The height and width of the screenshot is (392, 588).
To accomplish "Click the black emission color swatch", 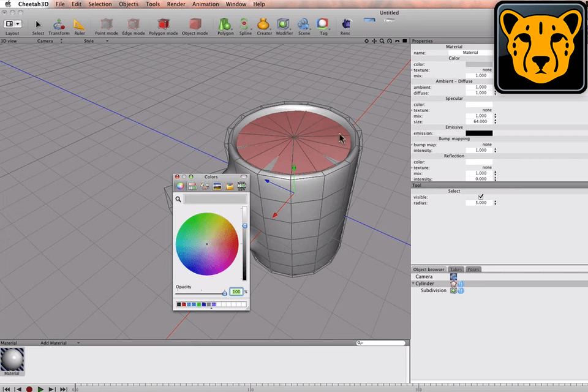I will click(478, 133).
